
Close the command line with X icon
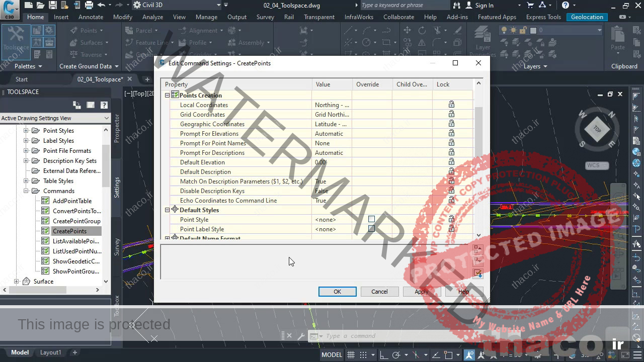(x=289, y=336)
